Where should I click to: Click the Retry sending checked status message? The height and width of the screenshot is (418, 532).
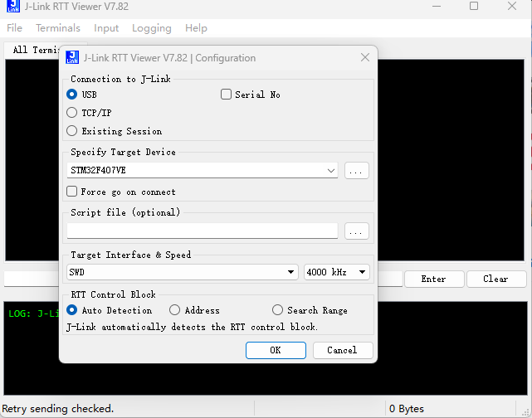point(57,409)
